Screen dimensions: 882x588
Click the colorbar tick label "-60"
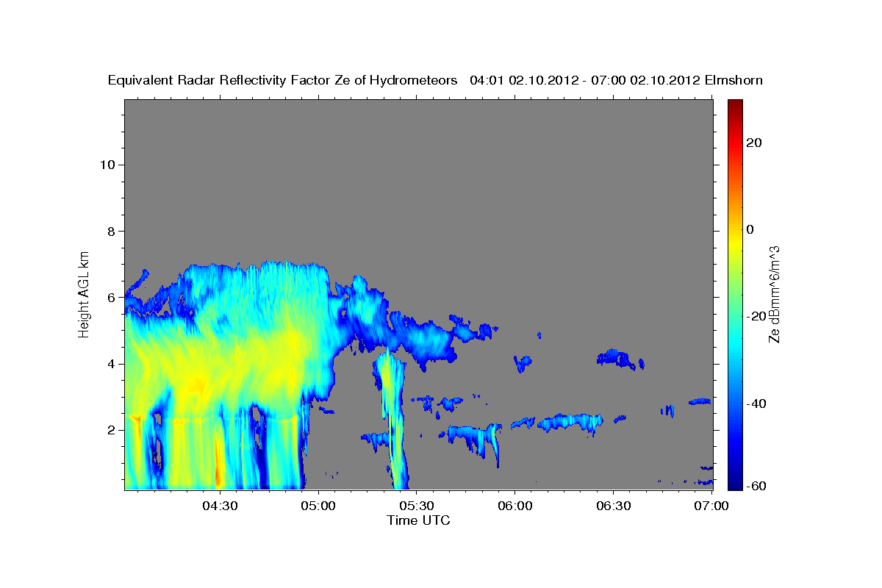[x=756, y=486]
